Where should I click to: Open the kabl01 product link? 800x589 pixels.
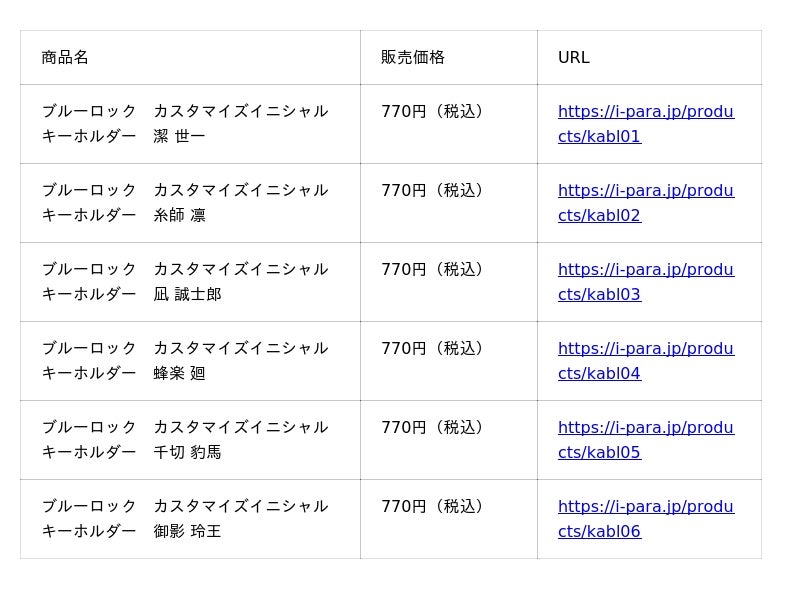[646, 124]
